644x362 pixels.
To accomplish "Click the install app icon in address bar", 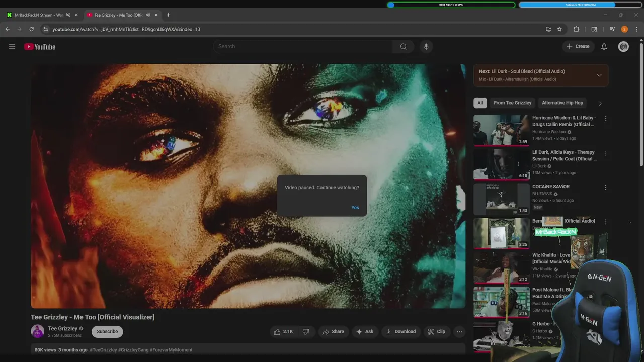I will coord(548,29).
